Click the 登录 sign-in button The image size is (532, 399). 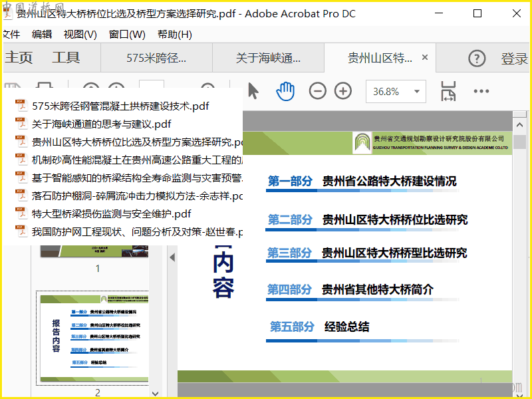(x=514, y=59)
